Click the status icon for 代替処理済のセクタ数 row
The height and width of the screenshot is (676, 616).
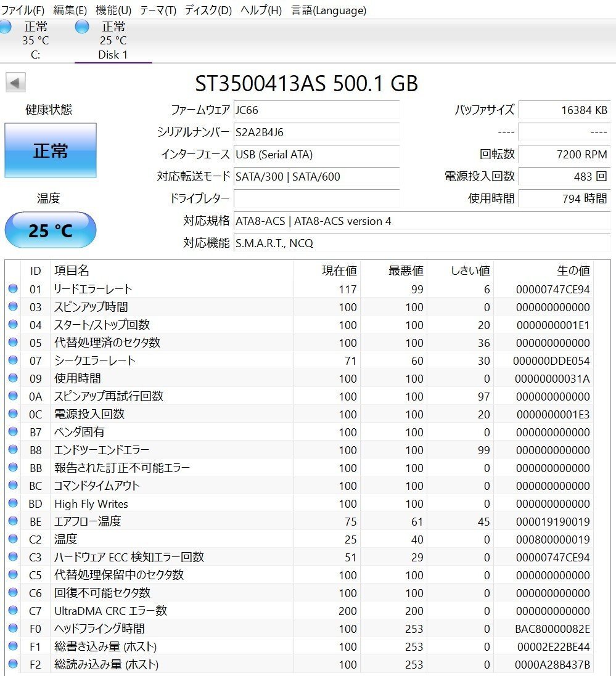pos(13,342)
